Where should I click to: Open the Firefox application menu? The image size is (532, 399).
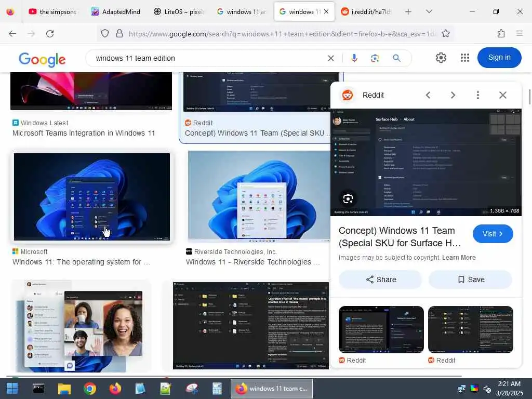pos(520,34)
